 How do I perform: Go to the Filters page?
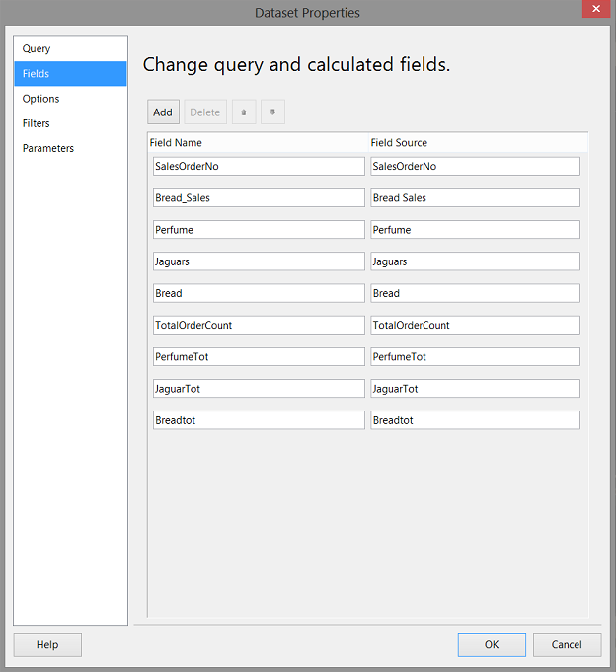37,123
